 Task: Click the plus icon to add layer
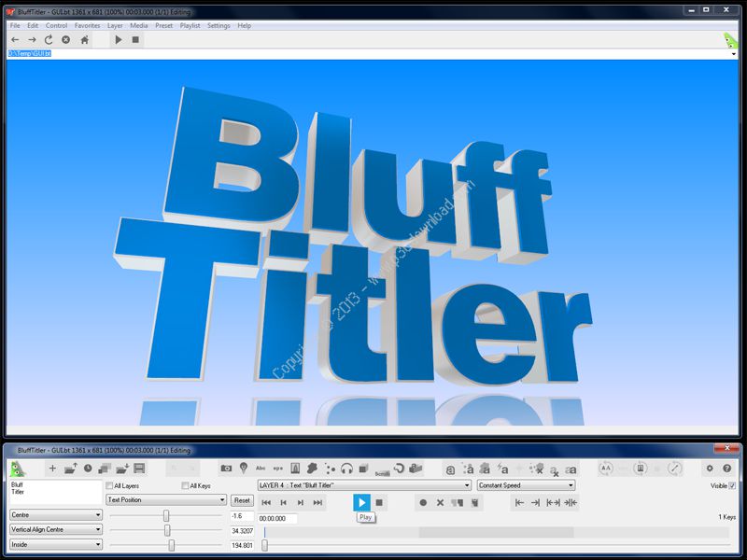click(52, 469)
